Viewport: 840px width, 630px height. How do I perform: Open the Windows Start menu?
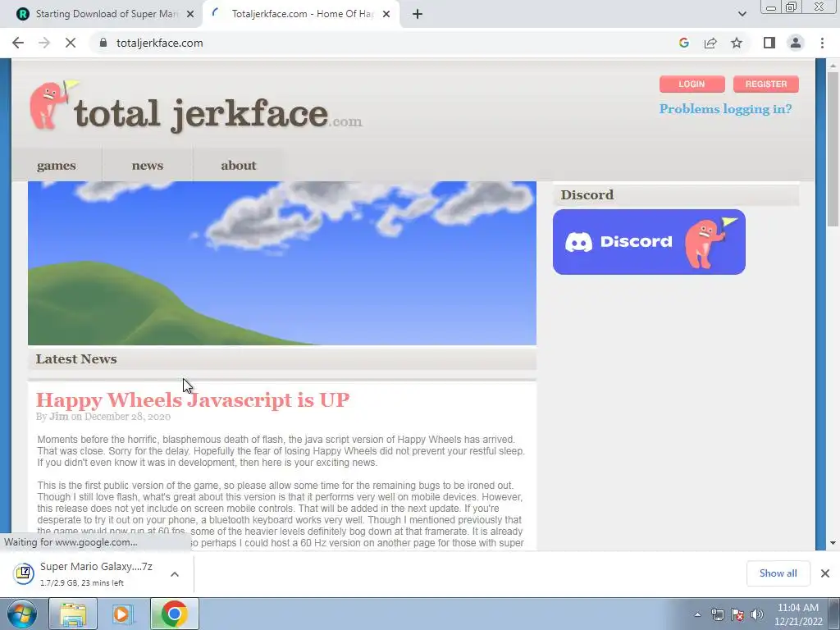pyautogui.click(x=22, y=614)
